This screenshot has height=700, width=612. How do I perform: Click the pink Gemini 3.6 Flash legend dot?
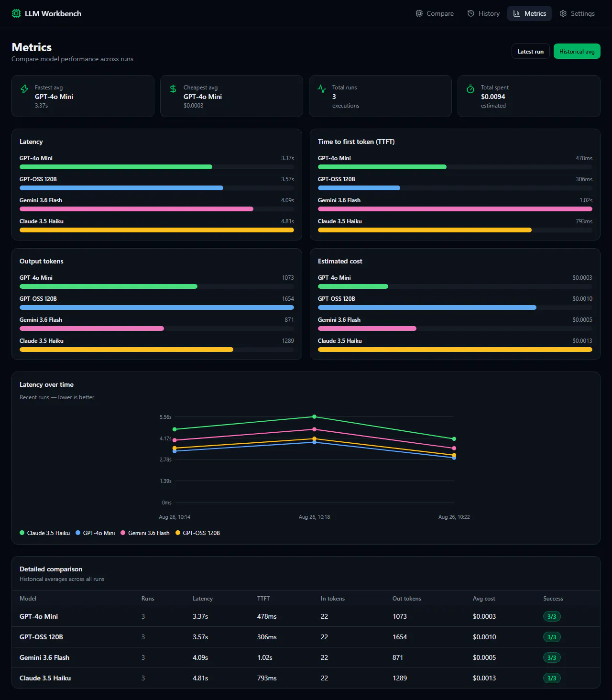pos(123,533)
